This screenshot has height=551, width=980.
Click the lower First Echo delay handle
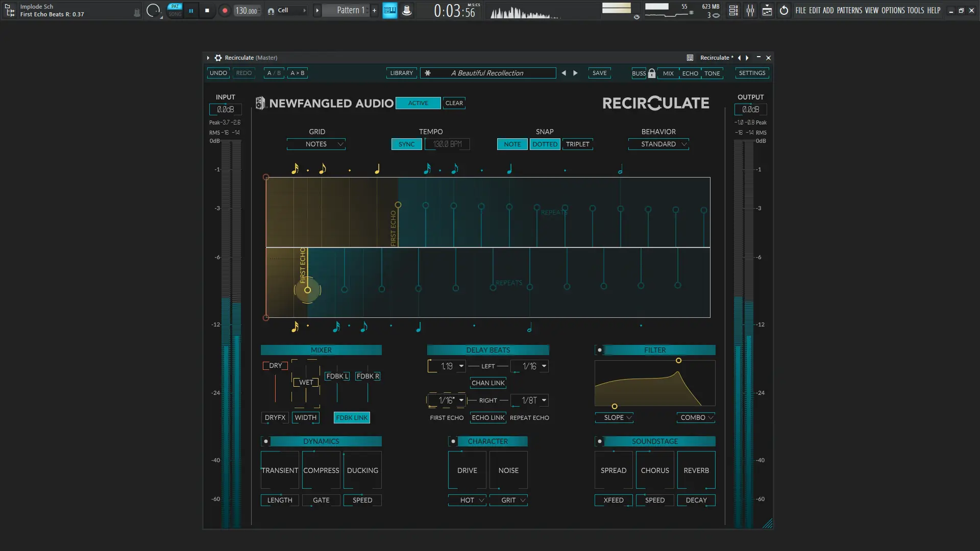(307, 290)
